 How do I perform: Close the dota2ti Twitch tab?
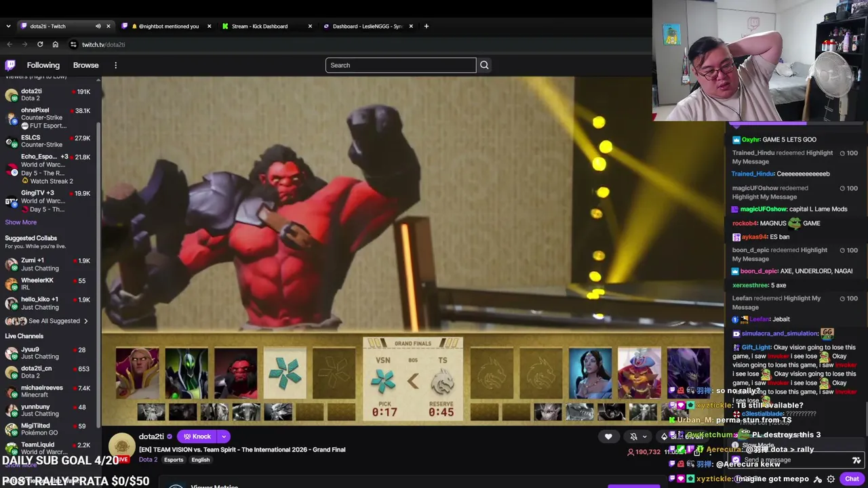click(108, 26)
